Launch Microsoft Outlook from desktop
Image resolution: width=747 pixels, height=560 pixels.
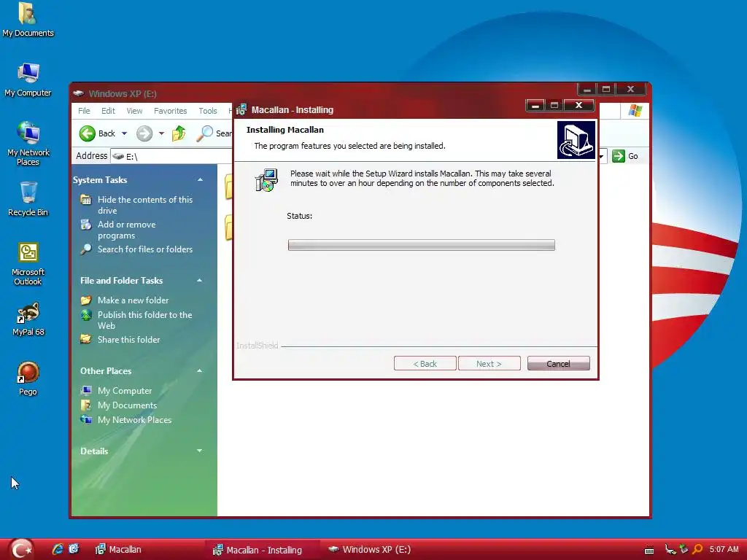pos(28,264)
